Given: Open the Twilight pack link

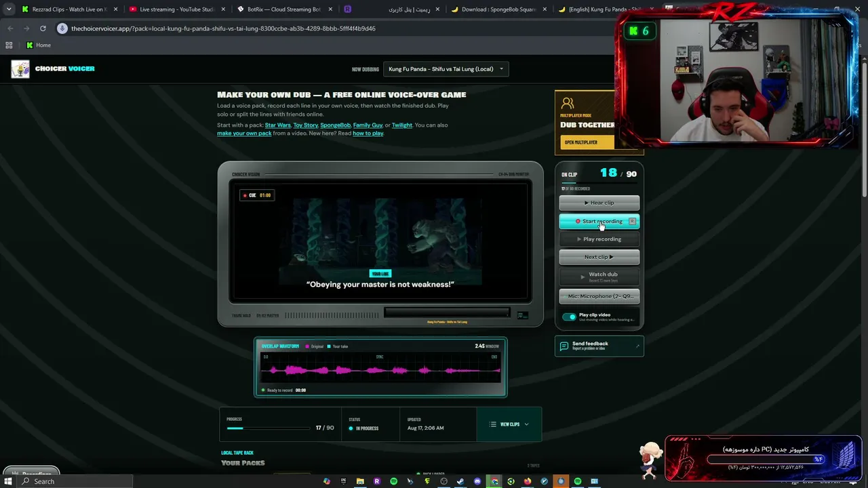Looking at the screenshot, I should tap(402, 125).
